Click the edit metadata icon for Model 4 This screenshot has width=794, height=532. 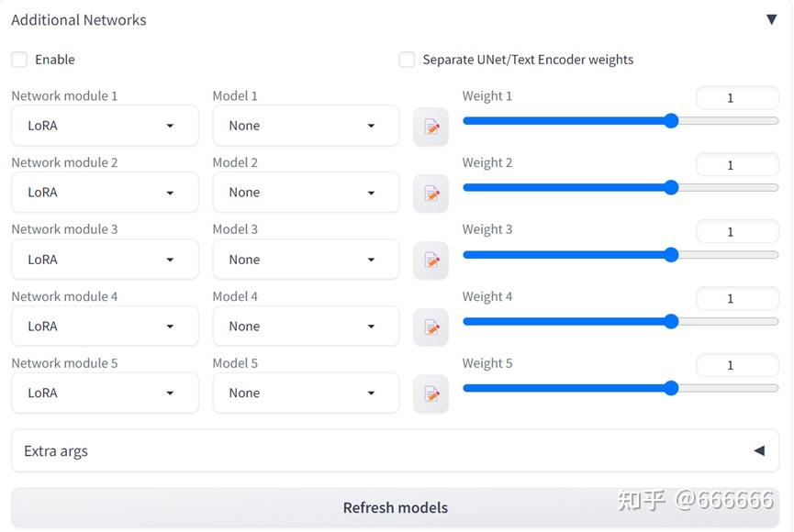[431, 327]
